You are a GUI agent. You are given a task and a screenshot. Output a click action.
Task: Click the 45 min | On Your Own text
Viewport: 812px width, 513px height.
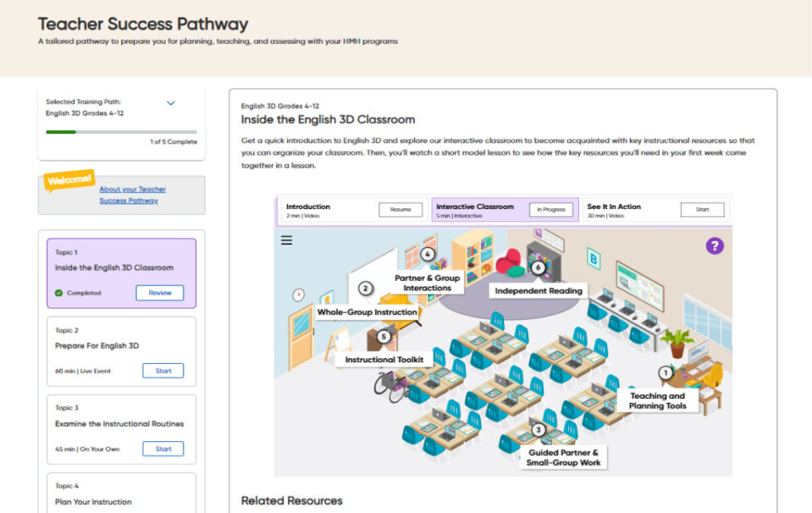pos(87,450)
